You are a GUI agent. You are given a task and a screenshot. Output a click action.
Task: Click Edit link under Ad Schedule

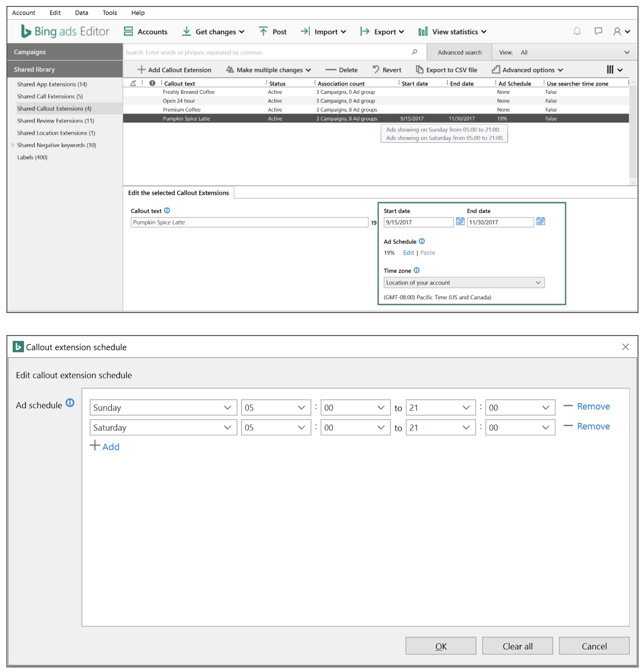(x=408, y=253)
